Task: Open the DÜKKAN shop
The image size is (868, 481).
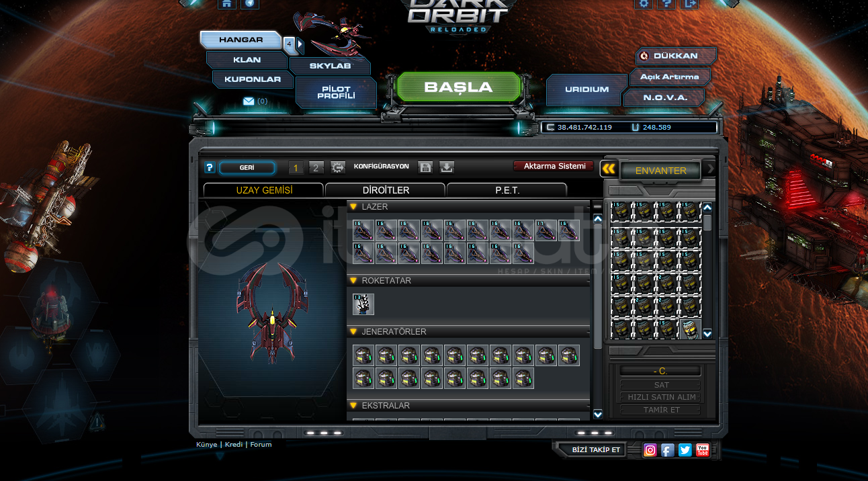Action: point(676,56)
